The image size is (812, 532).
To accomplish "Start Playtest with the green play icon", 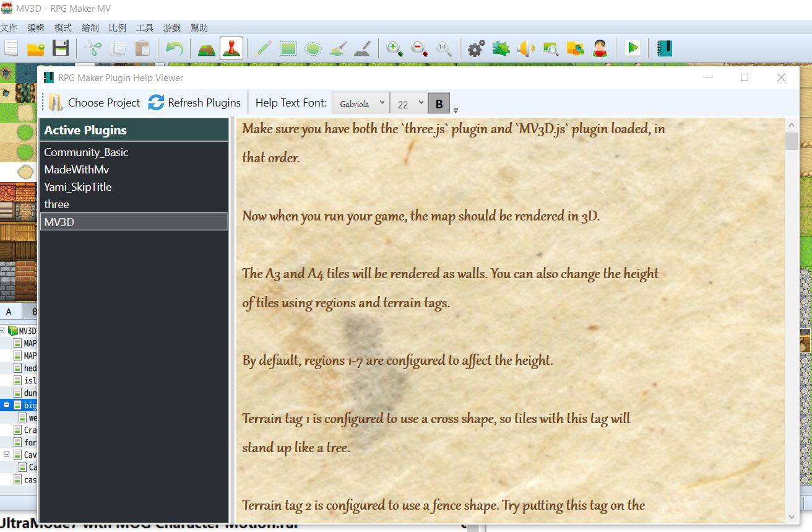I will pos(632,48).
